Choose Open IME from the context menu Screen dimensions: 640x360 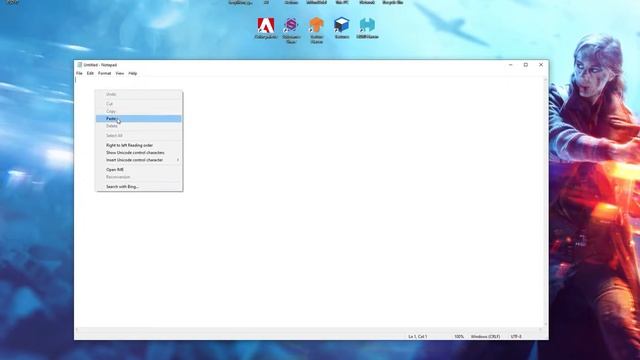[139, 170]
